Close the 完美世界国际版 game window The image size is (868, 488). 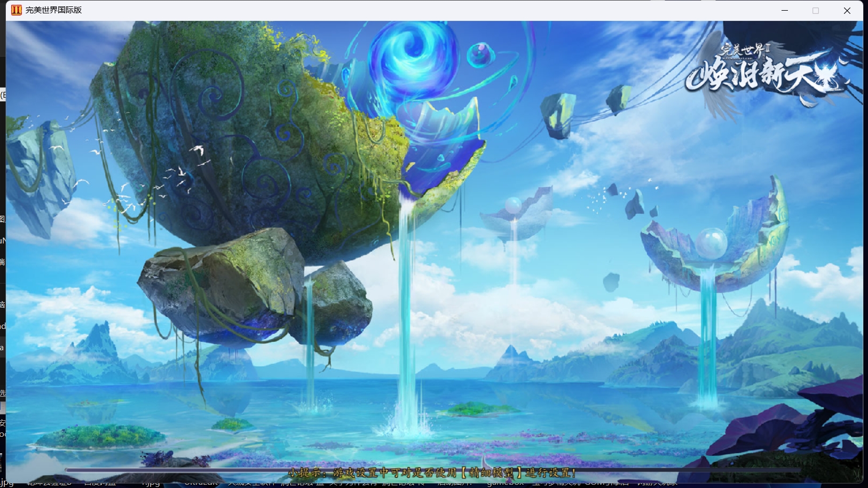click(847, 10)
